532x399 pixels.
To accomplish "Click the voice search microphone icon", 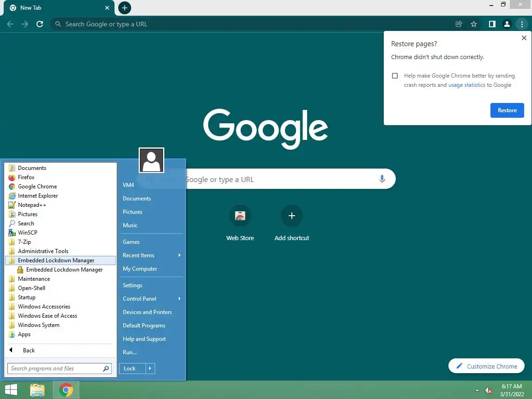I will tap(382, 179).
